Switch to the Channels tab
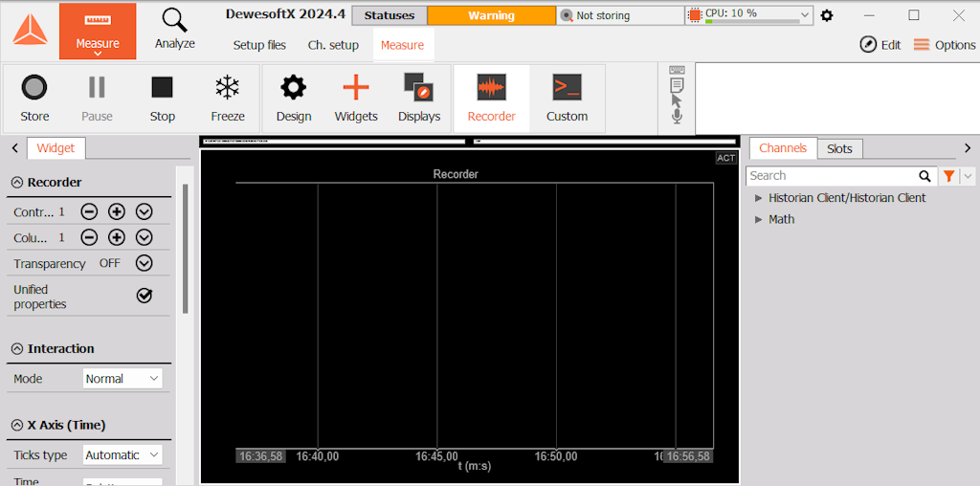This screenshot has height=486, width=980. (783, 148)
